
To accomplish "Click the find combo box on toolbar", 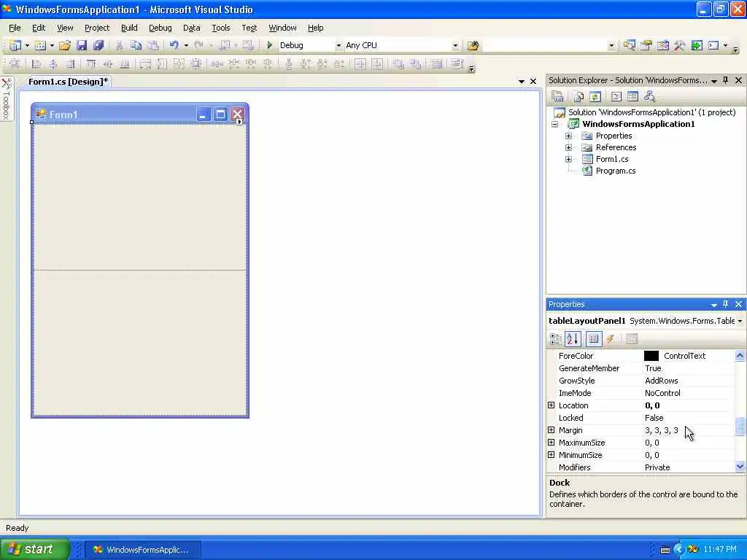I will [550, 46].
